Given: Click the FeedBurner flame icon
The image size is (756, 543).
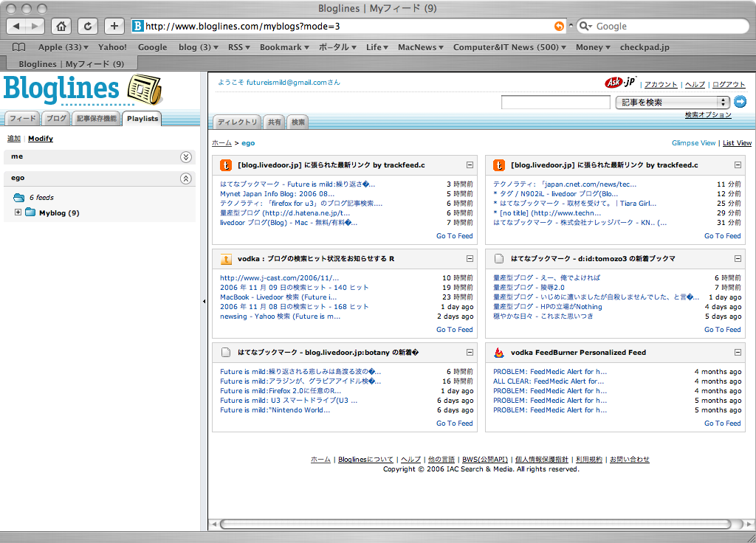Looking at the screenshot, I should [499, 352].
